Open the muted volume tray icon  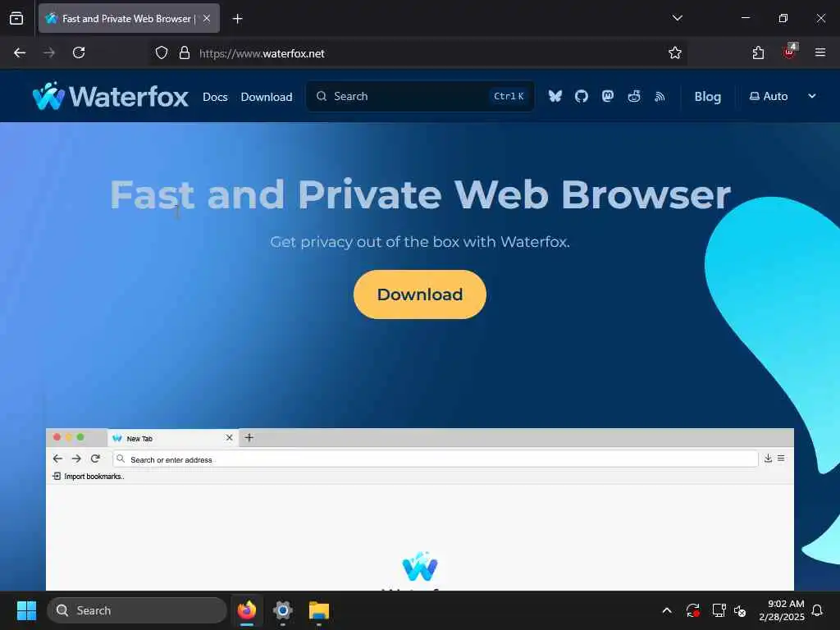pos(741,610)
